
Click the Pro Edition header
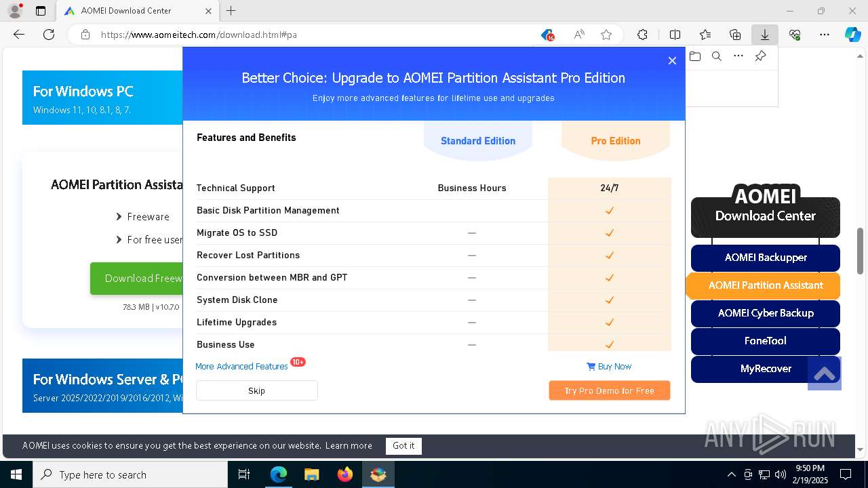[x=616, y=141]
